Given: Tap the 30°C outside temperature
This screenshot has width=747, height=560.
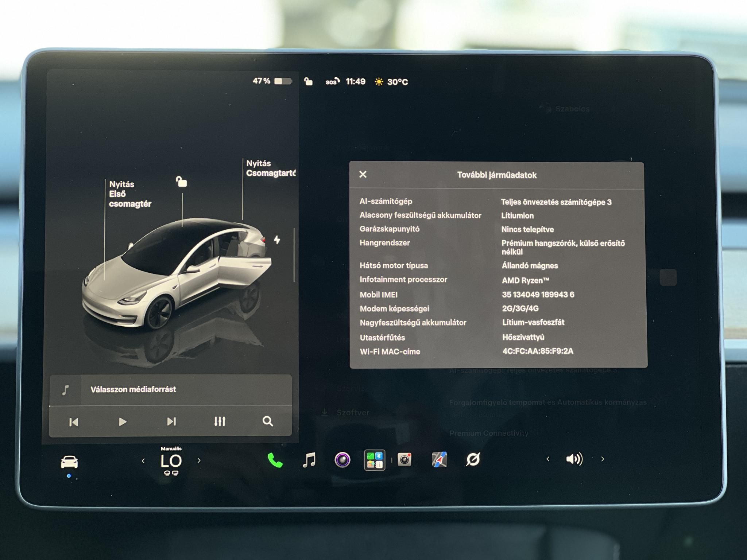Looking at the screenshot, I should pos(398,82).
